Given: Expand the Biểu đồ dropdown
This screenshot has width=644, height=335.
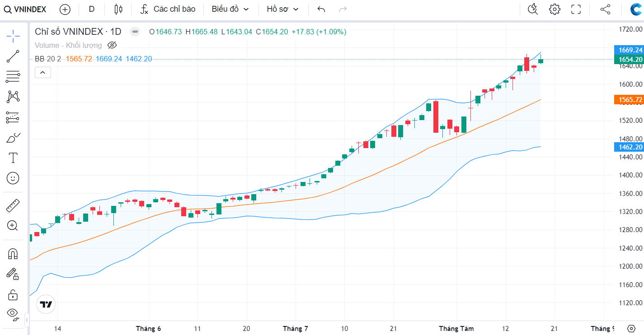Looking at the screenshot, I should point(230,9).
